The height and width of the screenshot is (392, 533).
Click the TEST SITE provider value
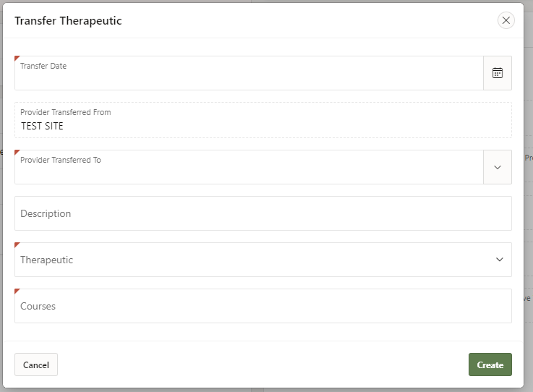click(42, 126)
